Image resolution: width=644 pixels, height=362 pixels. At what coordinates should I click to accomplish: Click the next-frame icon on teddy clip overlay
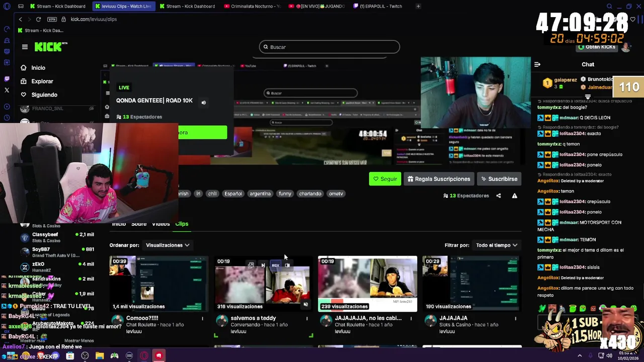tap(263, 265)
